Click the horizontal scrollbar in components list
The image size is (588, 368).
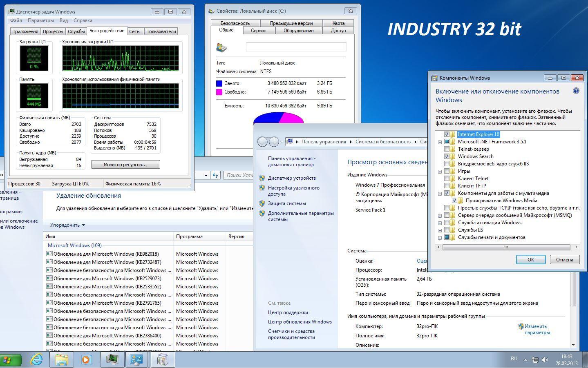pos(506,247)
